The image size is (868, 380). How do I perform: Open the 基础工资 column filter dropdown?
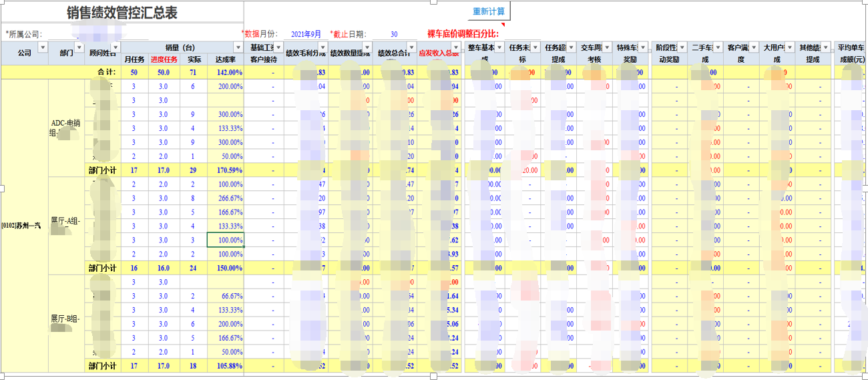point(279,47)
